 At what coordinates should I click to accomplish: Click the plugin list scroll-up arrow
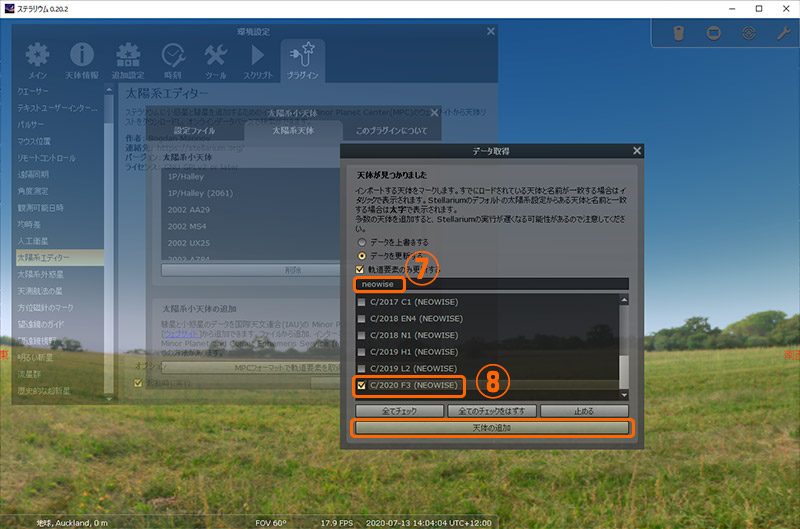point(108,90)
